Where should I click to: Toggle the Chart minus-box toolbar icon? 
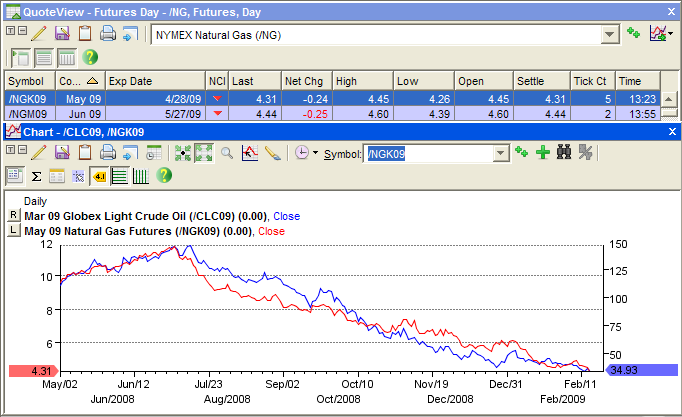pos(22,149)
